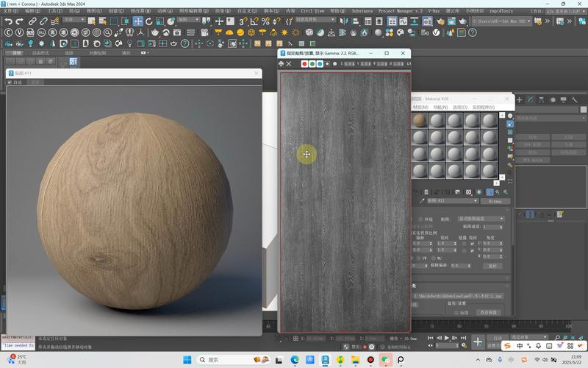Viewport: 588px width, 368px height.
Task: Toggle the 自动 checkbox in preview window
Action: pyautogui.click(x=10, y=82)
